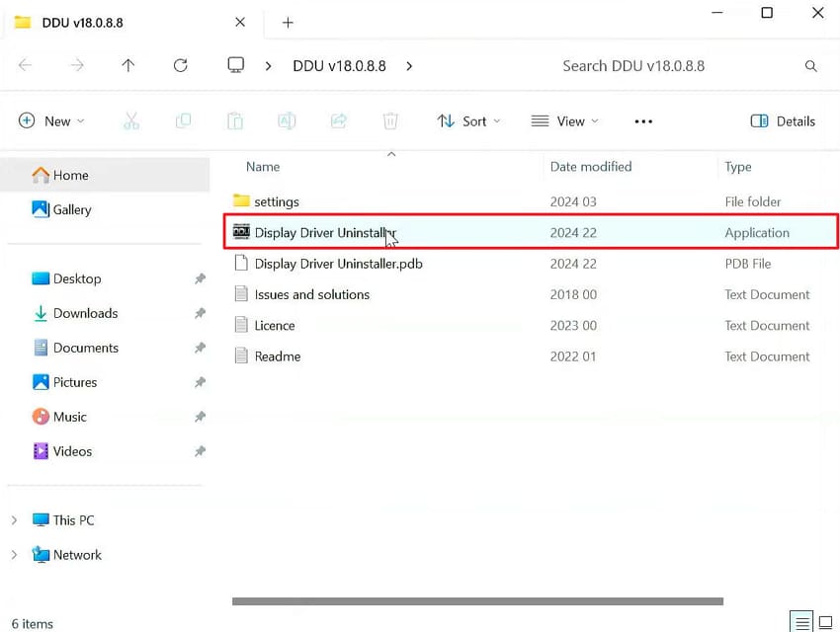Switch to details list view icon
This screenshot has height=632, width=840.
(801, 622)
